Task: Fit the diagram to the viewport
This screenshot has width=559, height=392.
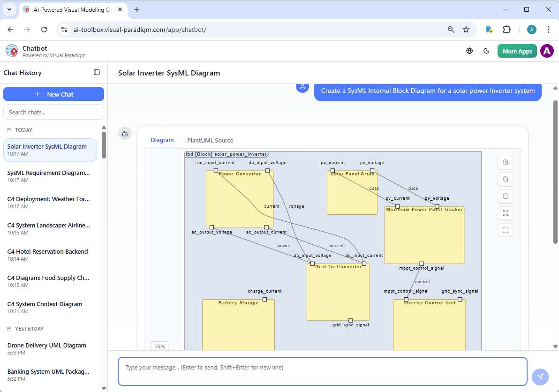Action: coord(506,230)
